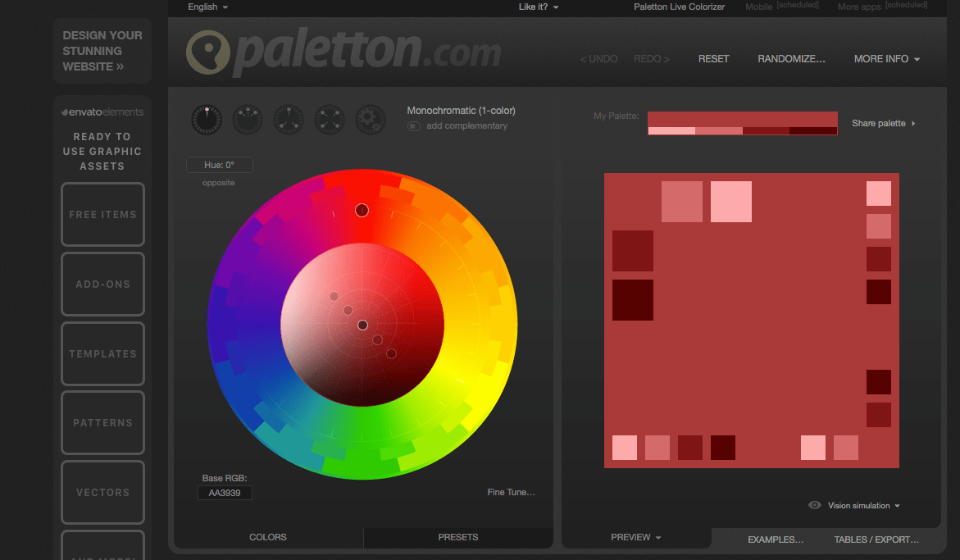Toggle the opposite hue option
This screenshot has width=960, height=560.
(x=218, y=182)
